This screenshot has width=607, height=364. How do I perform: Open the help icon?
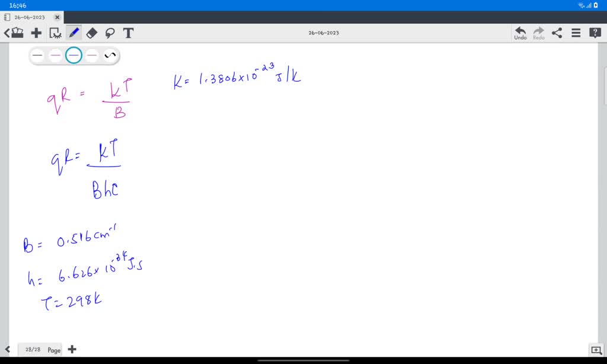click(x=595, y=33)
